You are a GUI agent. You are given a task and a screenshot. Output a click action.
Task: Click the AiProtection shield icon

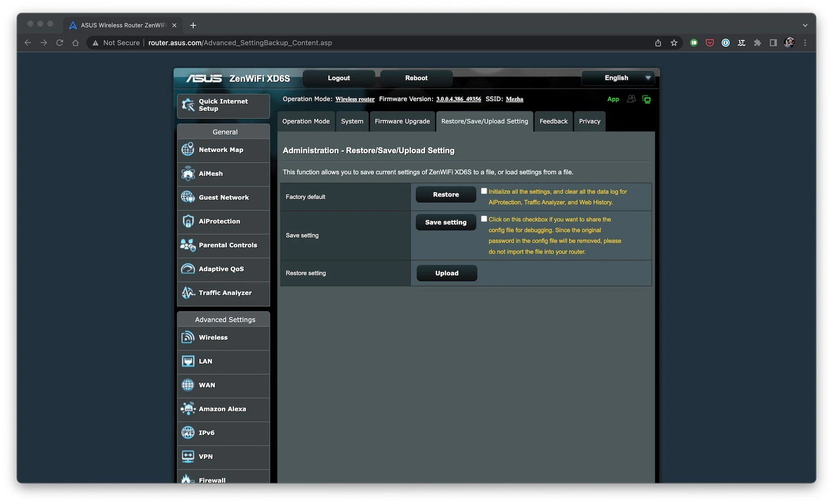click(x=188, y=221)
